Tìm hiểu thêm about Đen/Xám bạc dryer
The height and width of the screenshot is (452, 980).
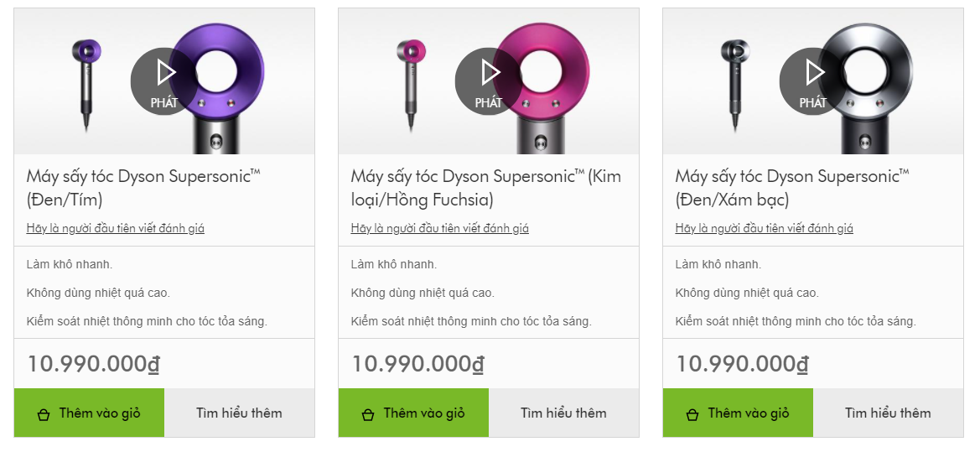[x=888, y=413]
